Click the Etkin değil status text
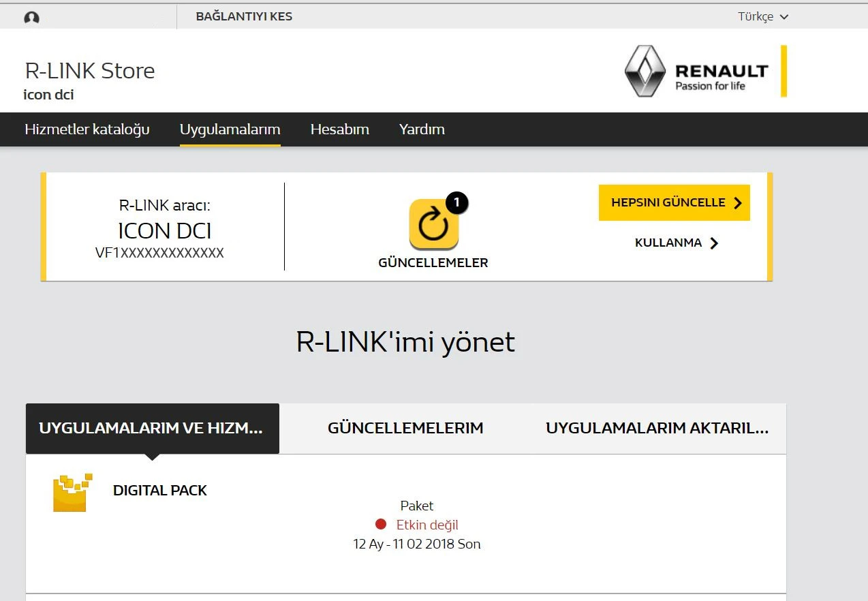 [427, 525]
